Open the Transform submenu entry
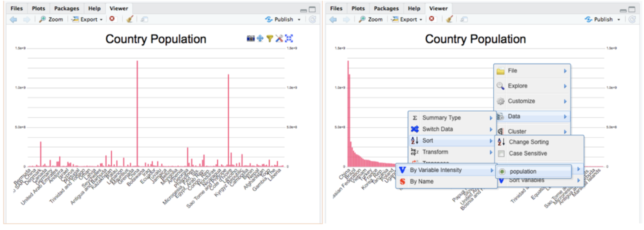This screenshot has height=230, width=644. click(452, 152)
